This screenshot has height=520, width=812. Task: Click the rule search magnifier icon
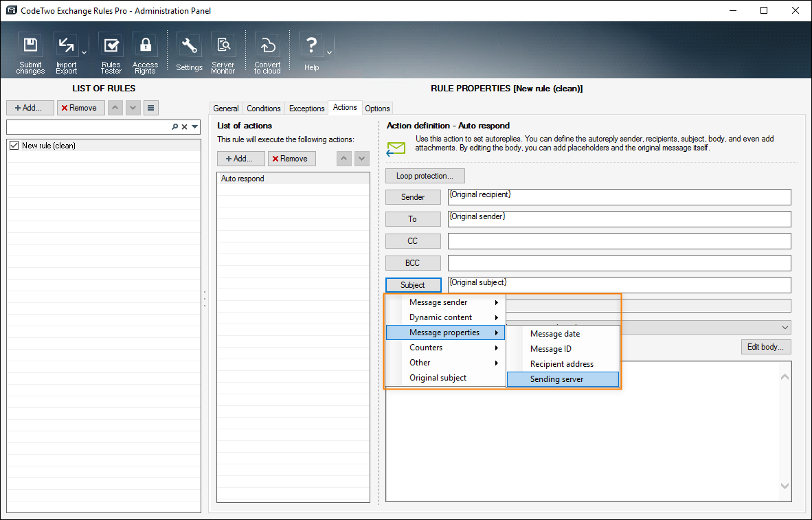click(175, 127)
